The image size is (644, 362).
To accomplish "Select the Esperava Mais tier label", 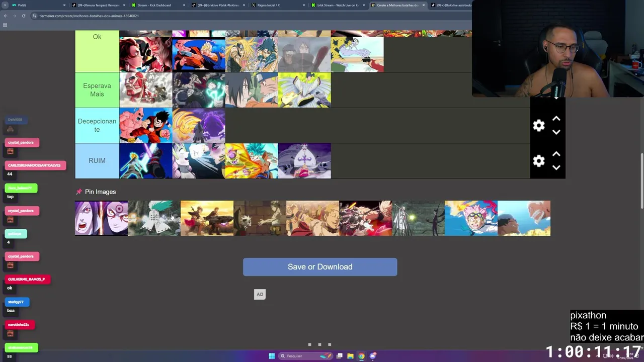I will point(97,90).
